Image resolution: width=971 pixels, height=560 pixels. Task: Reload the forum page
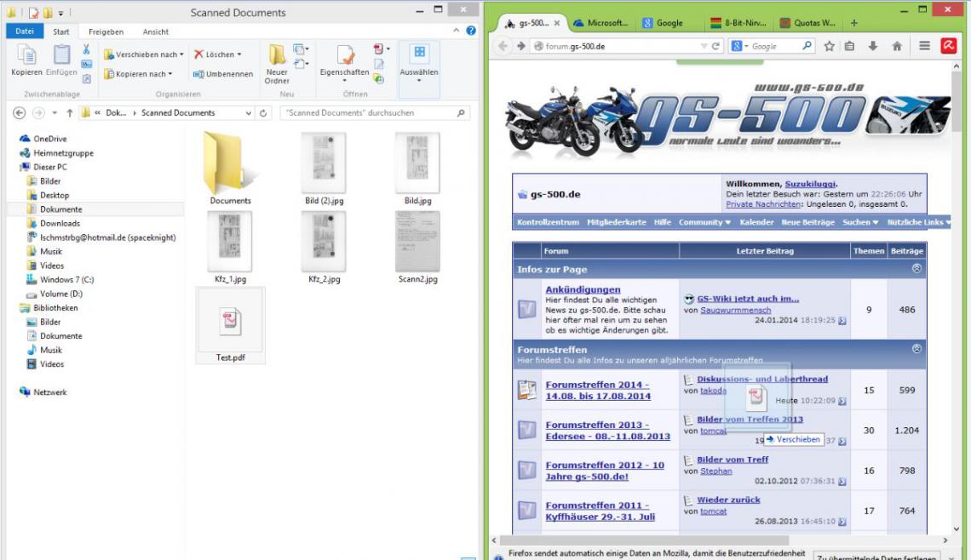click(x=715, y=46)
